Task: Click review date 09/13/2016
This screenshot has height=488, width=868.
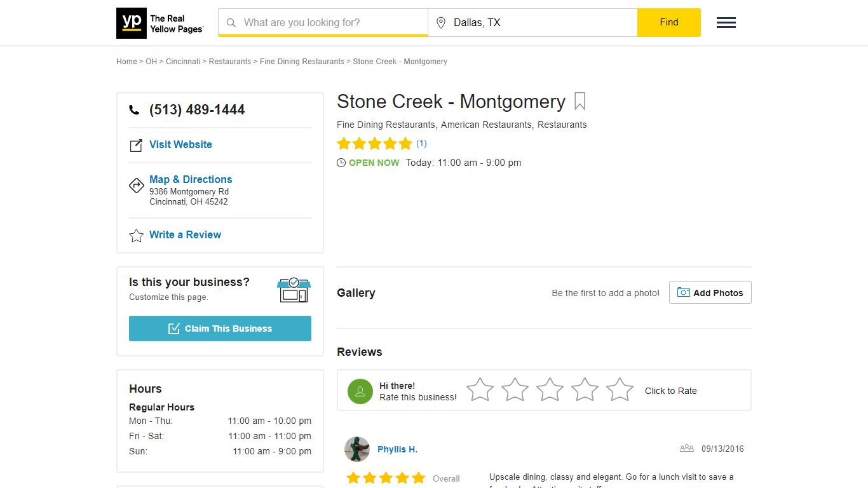Action: point(722,449)
